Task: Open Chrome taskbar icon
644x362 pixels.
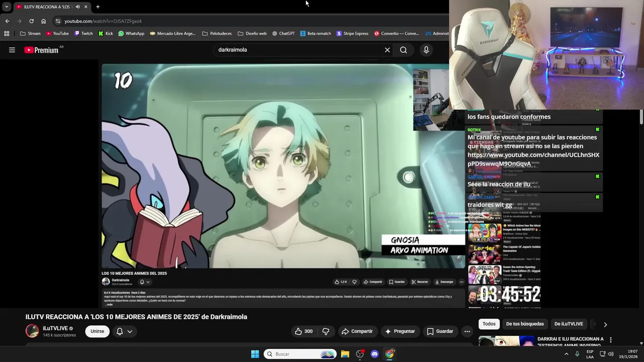Action: [389, 354]
